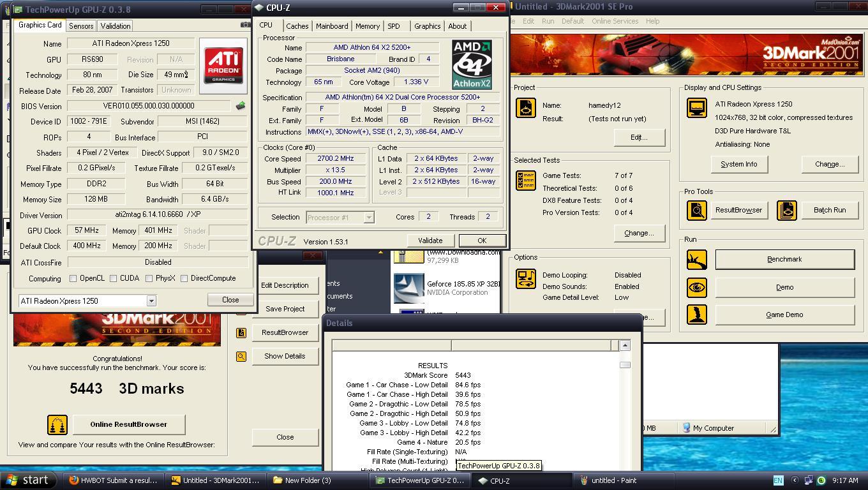Click the Game Demo button
This screenshot has height=490, width=868.
[x=784, y=315]
